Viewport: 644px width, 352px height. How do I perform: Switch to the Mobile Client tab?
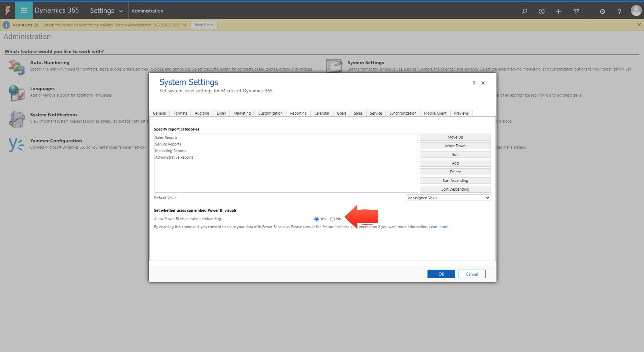pyautogui.click(x=435, y=113)
